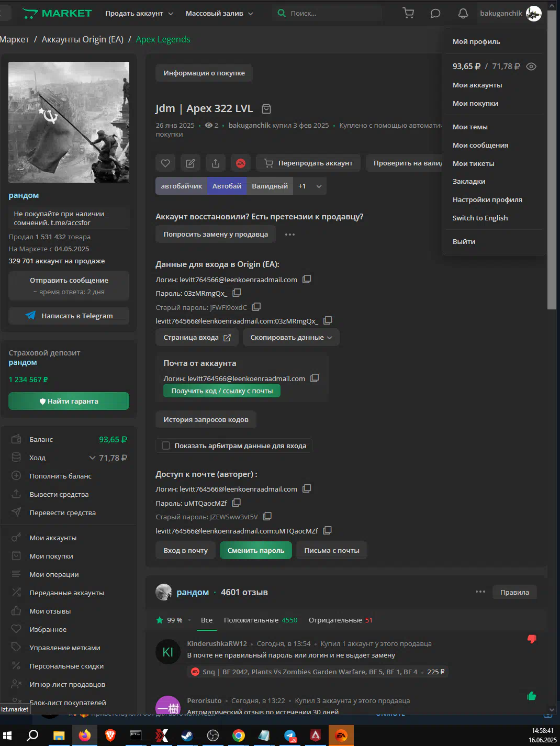560x746 pixels.
Task: Click the Сменить пароль button
Action: [x=256, y=550]
